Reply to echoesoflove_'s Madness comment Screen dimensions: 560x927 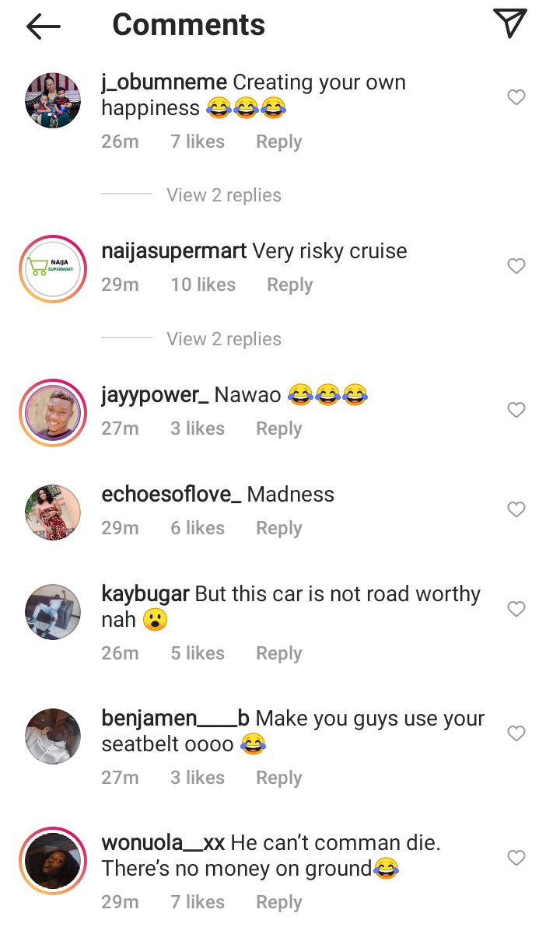tap(278, 528)
